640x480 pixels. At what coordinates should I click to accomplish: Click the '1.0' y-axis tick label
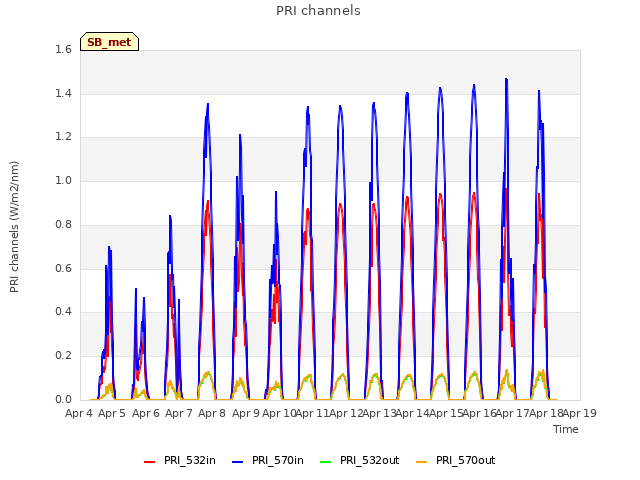pos(63,180)
